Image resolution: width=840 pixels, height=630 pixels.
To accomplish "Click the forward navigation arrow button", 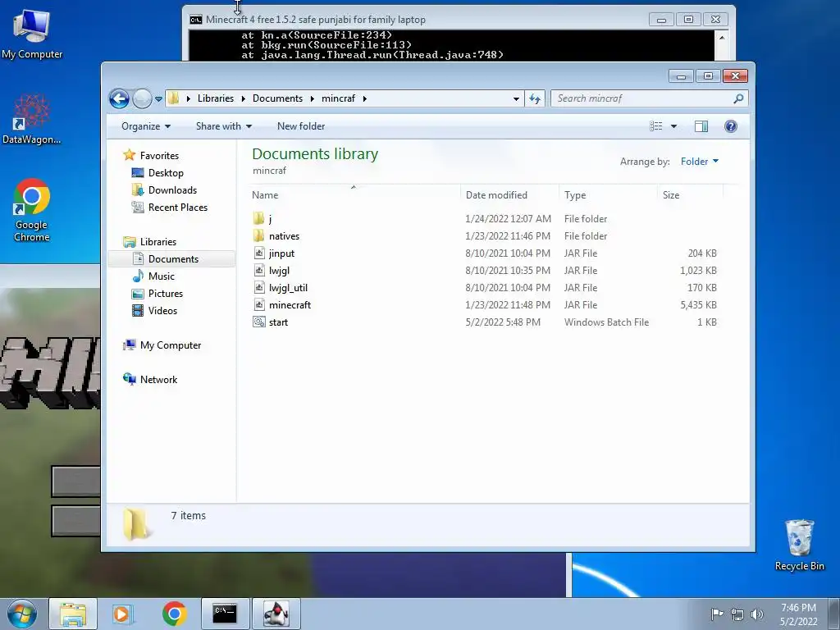I will pyautogui.click(x=142, y=98).
